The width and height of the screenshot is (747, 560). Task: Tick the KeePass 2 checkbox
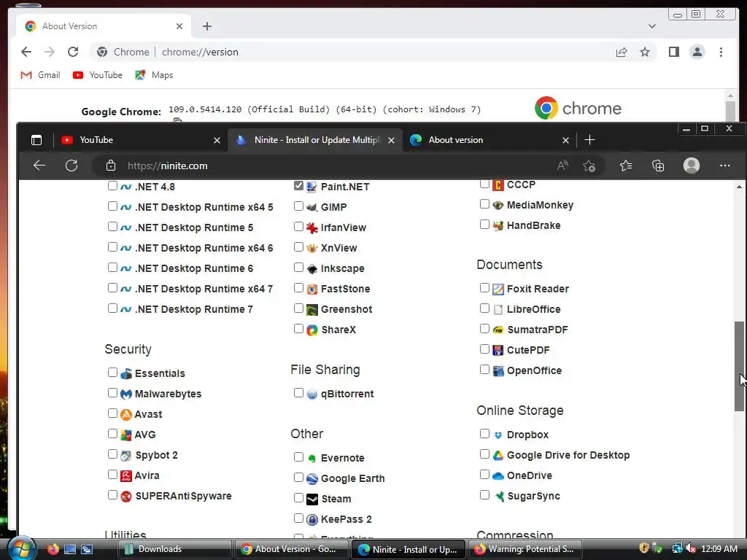pos(298,518)
